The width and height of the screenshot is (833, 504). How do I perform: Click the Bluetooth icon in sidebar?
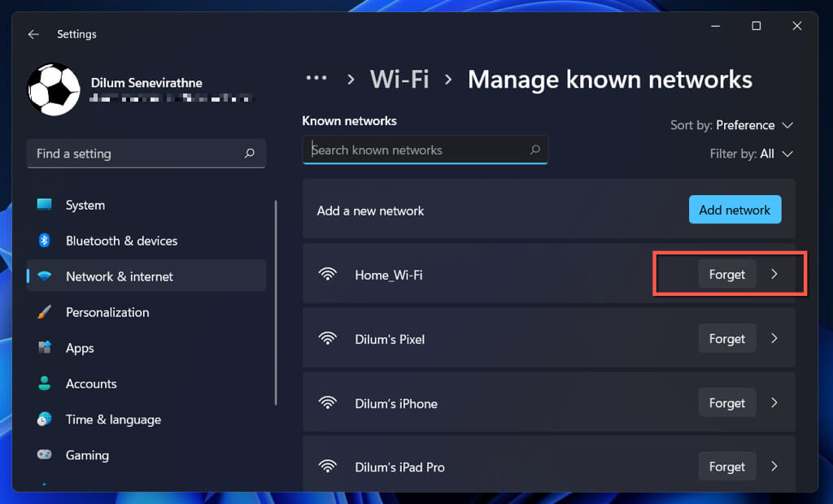click(45, 241)
